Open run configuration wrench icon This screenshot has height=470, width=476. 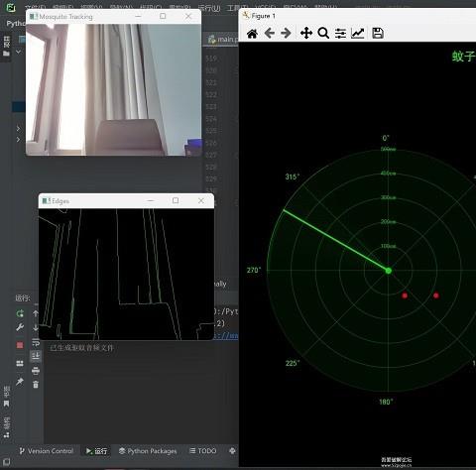pyautogui.click(x=20, y=327)
